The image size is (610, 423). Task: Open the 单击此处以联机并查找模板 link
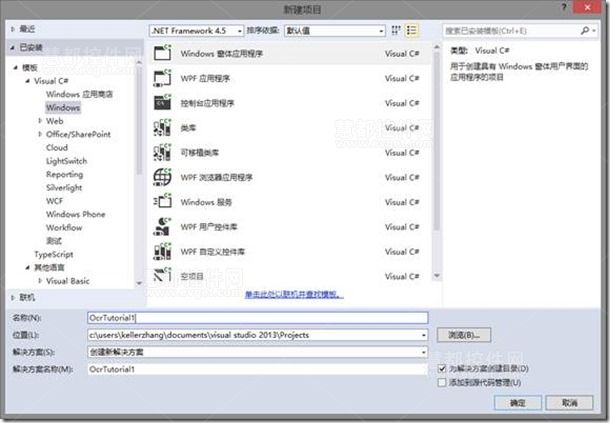[x=294, y=294]
